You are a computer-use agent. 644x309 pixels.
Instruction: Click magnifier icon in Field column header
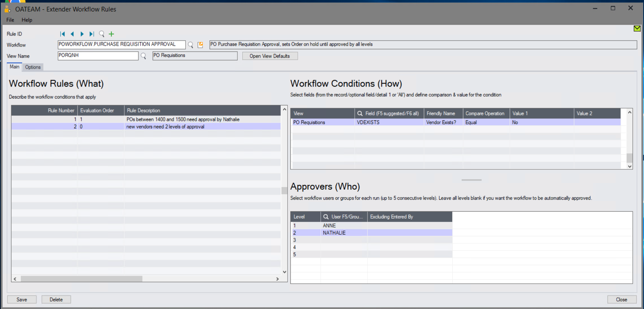(360, 113)
